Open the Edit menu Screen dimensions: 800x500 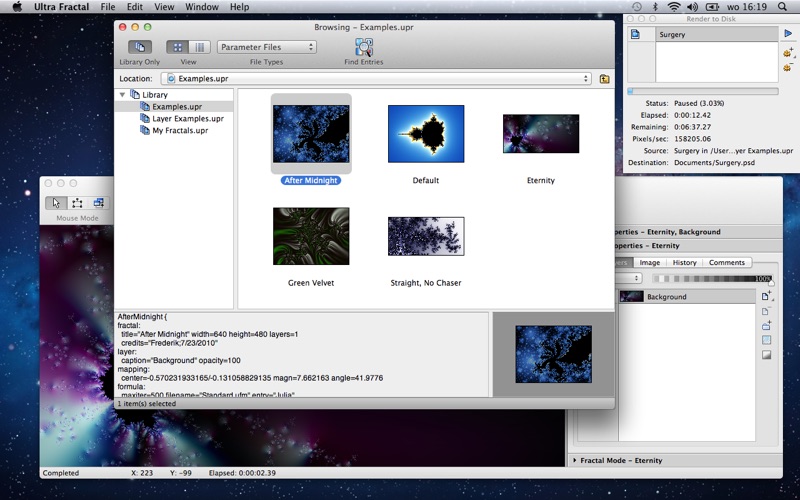tap(135, 7)
